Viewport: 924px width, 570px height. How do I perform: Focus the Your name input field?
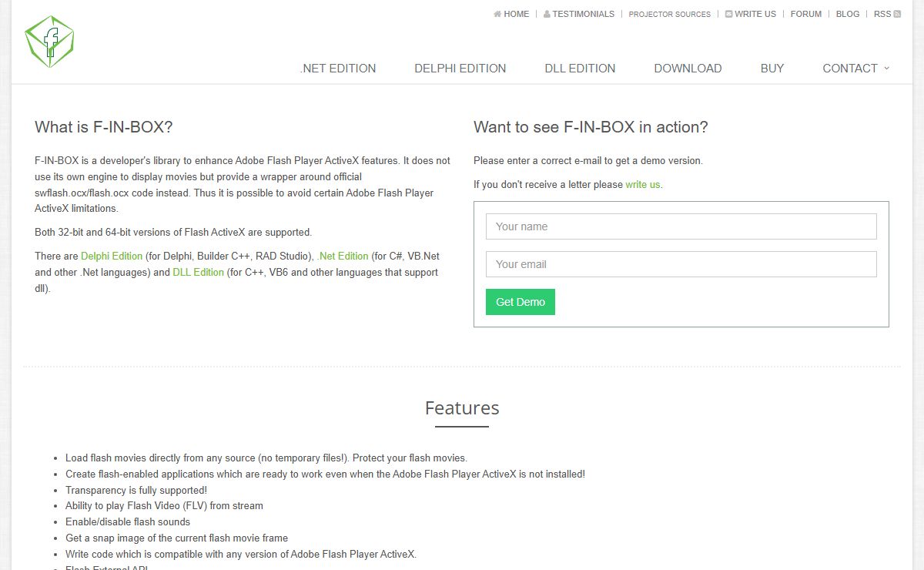[681, 226]
